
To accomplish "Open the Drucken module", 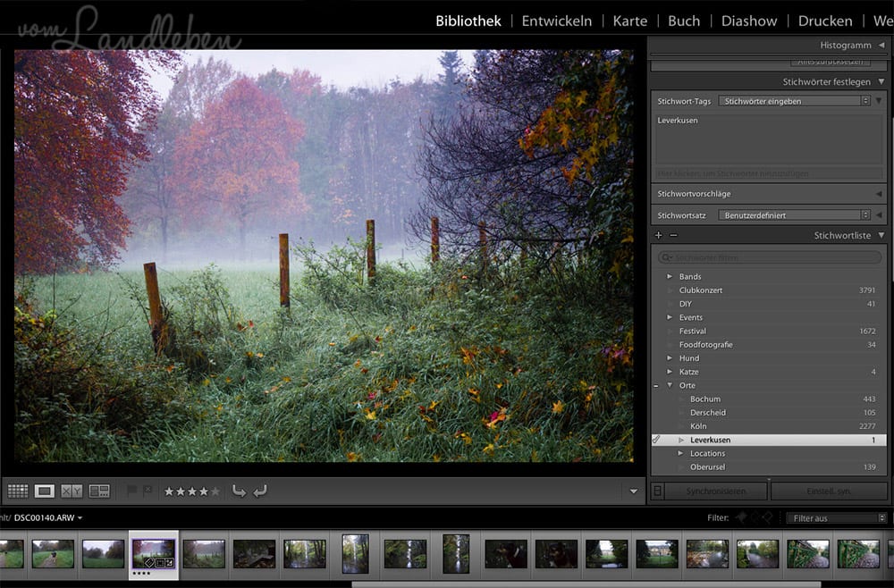I will tap(825, 21).
